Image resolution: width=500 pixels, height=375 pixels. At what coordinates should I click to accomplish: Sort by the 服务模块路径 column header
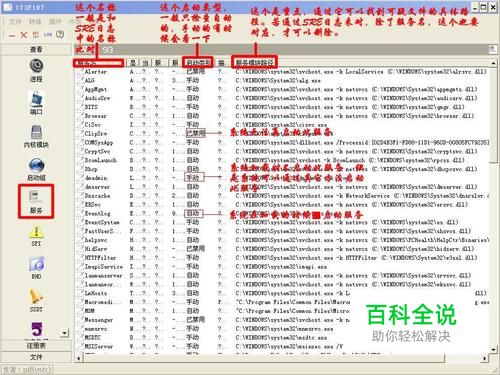tap(255, 62)
